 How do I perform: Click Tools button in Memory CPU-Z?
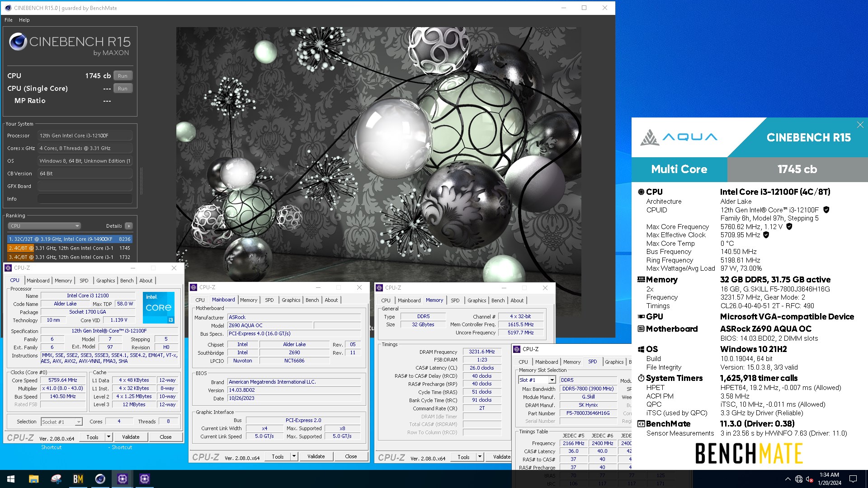tap(463, 457)
